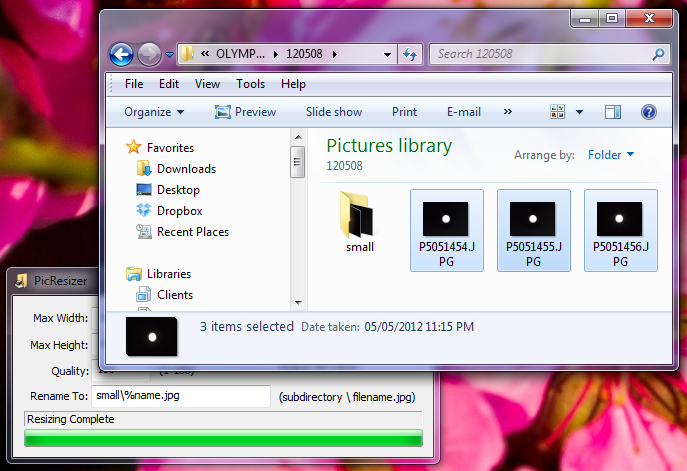Click the change view icon
The width and height of the screenshot is (687, 471).
[x=559, y=112]
